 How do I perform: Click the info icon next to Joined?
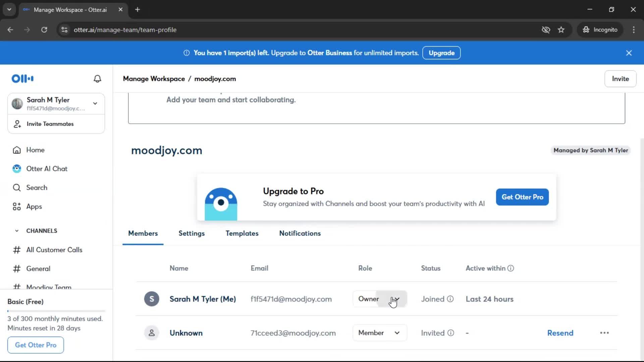pos(450,299)
